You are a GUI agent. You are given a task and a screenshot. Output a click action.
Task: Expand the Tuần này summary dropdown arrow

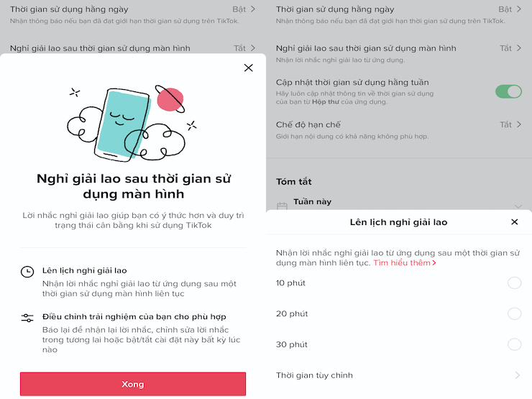[x=518, y=206]
